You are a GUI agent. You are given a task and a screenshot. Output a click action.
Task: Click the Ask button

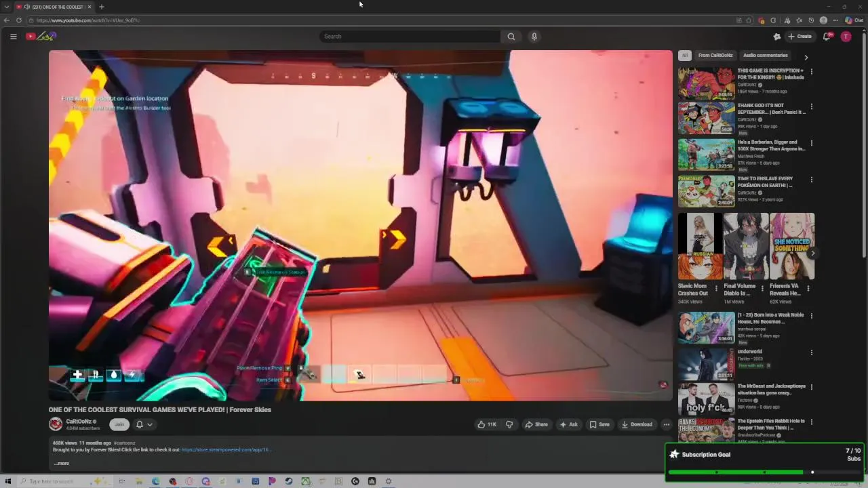(x=568, y=424)
